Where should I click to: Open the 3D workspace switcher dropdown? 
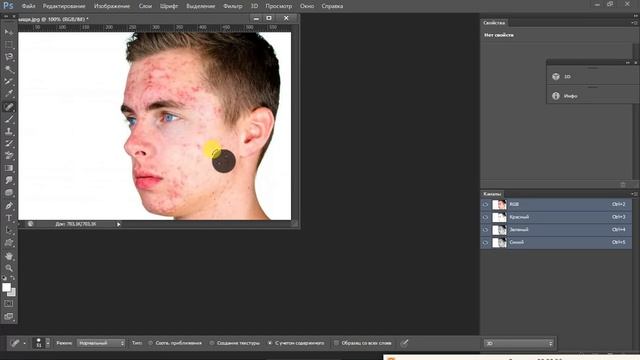[x=518, y=343]
